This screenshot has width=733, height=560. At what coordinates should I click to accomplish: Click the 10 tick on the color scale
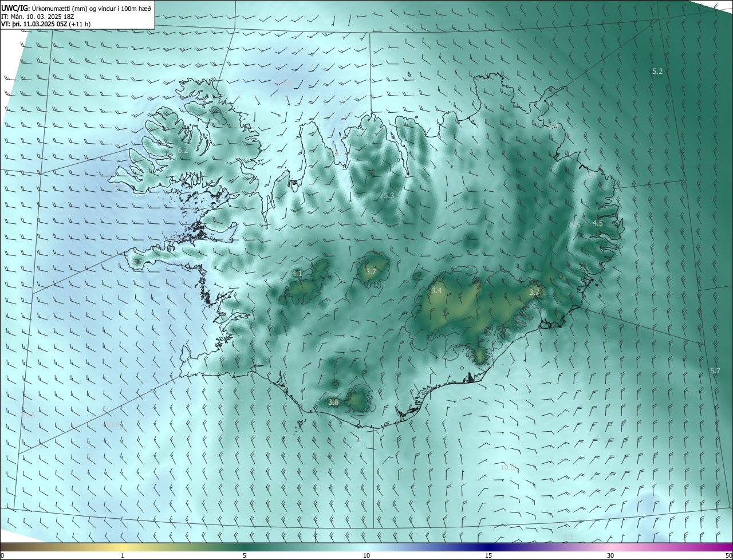click(366, 555)
